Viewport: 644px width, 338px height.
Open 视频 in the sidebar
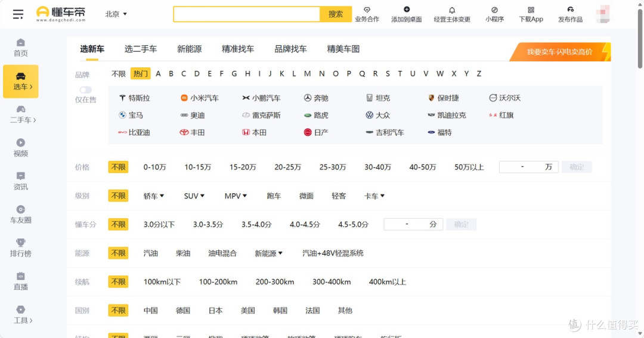[20, 148]
